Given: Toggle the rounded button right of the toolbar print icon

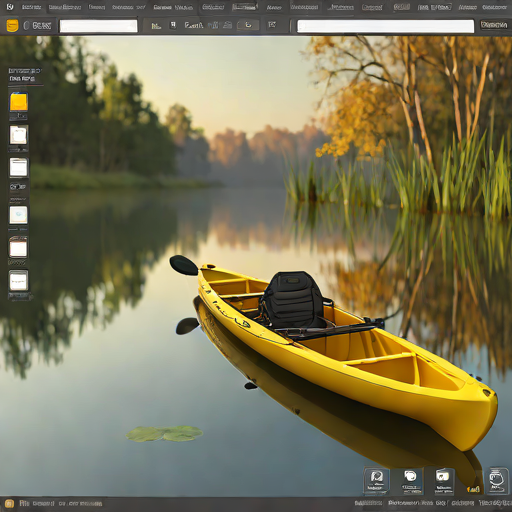Looking at the screenshot, I should (x=248, y=25).
